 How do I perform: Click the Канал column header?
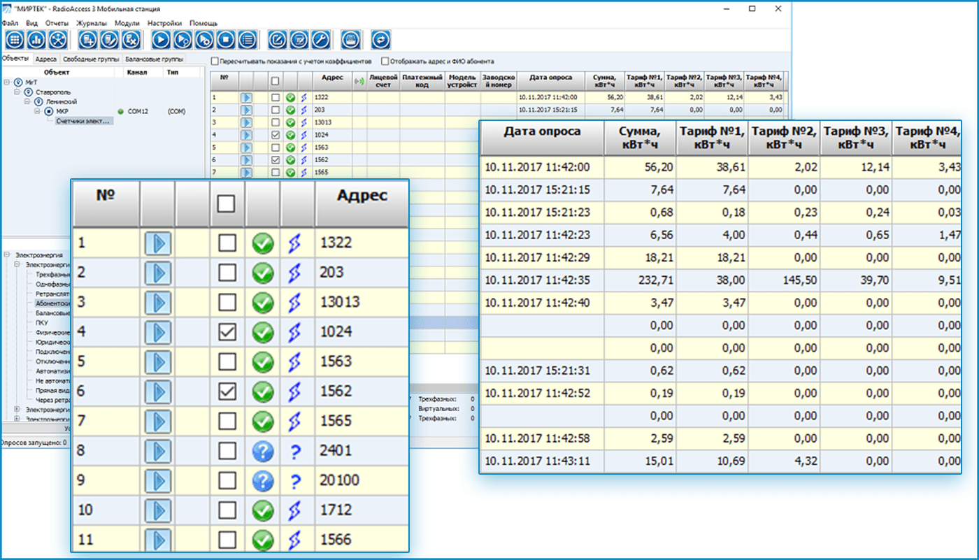[x=143, y=72]
